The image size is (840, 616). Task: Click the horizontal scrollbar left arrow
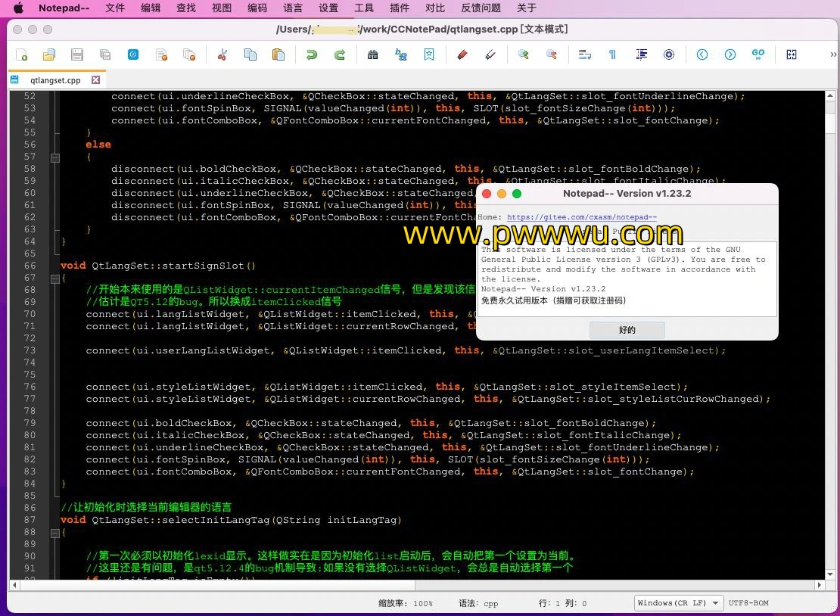(x=14, y=585)
